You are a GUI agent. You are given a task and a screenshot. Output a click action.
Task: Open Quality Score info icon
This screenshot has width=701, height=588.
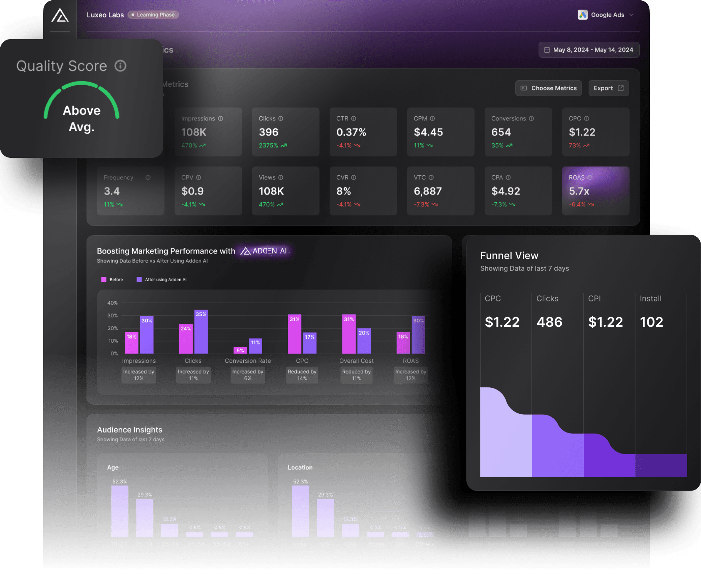pyautogui.click(x=120, y=66)
